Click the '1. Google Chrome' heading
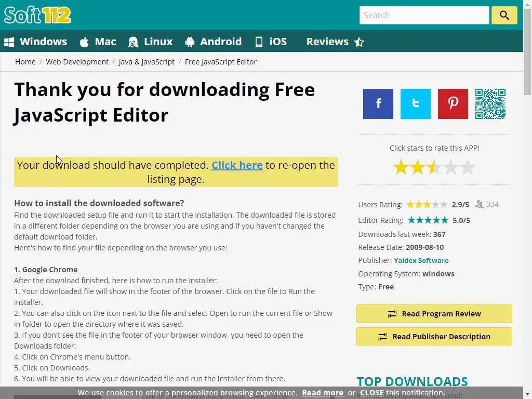 pos(46,270)
